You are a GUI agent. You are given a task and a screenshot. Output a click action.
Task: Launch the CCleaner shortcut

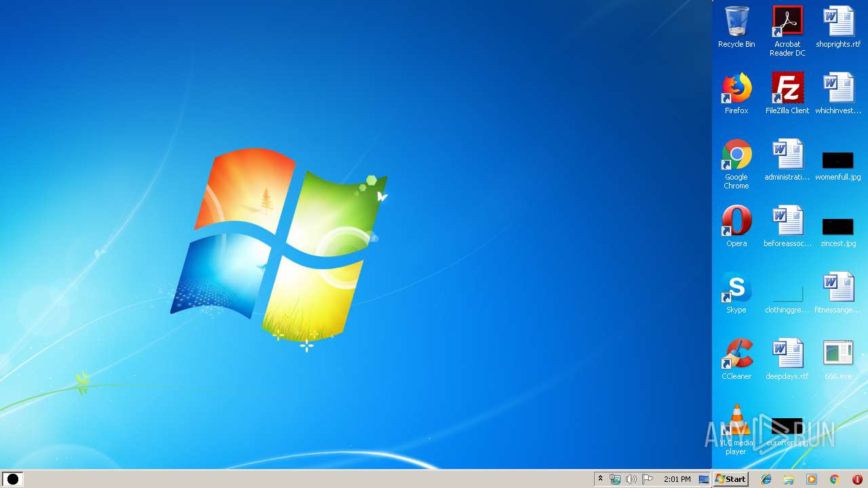[x=736, y=359]
